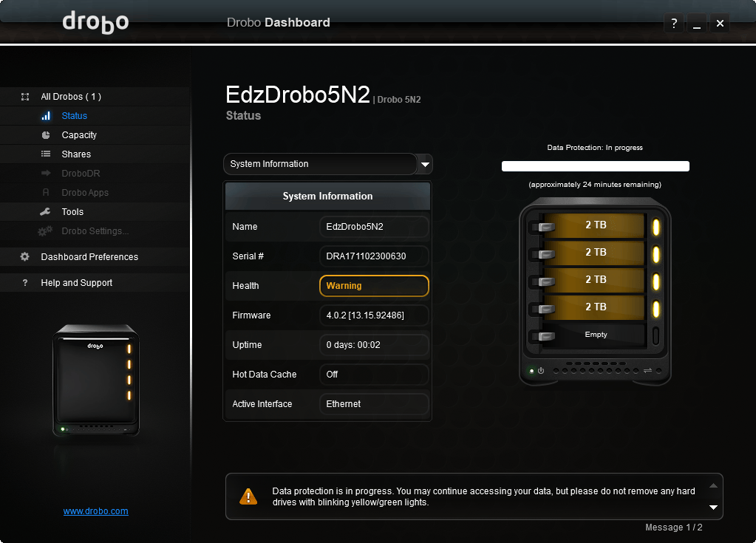Click the Tools wrench icon
This screenshot has width=756, height=543.
pos(45,211)
